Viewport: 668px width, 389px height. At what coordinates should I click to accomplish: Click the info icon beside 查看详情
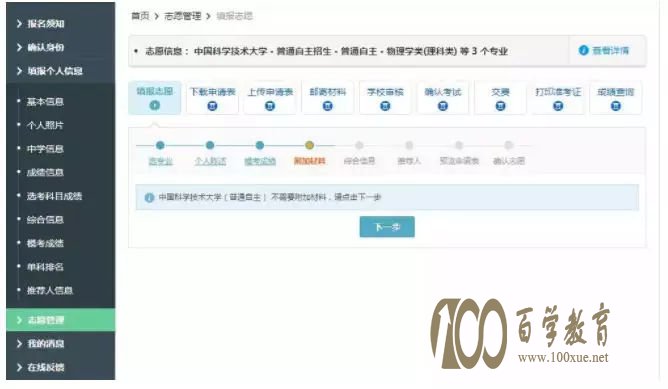point(583,50)
